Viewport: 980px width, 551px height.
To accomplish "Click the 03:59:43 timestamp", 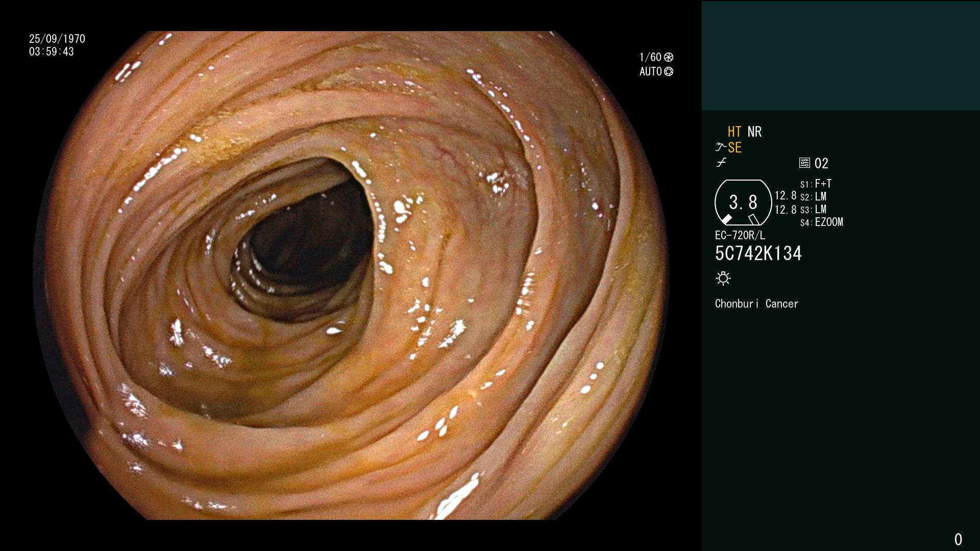I will coord(52,52).
